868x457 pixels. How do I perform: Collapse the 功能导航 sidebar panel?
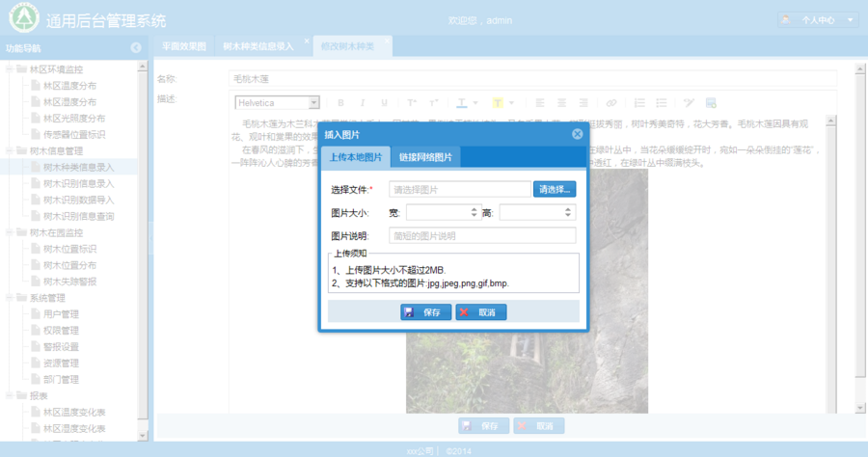(136, 48)
